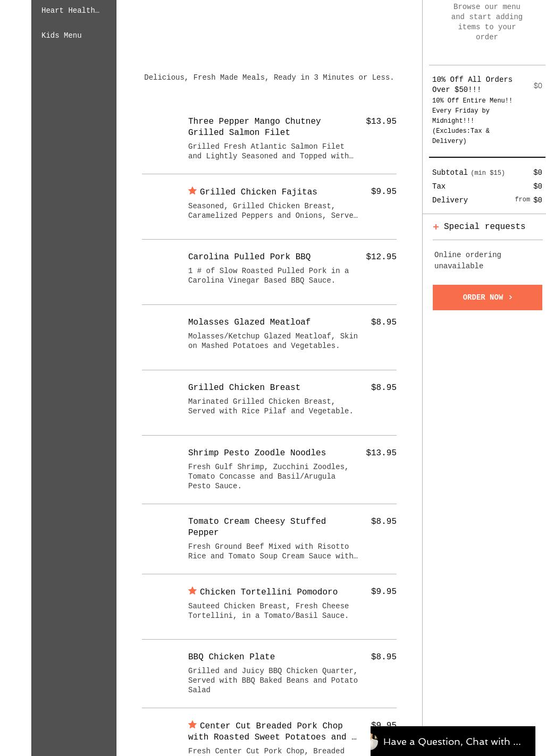Select Grilled Chicken Breast from the menu
Screen dimensions: 546x756
[244, 387]
